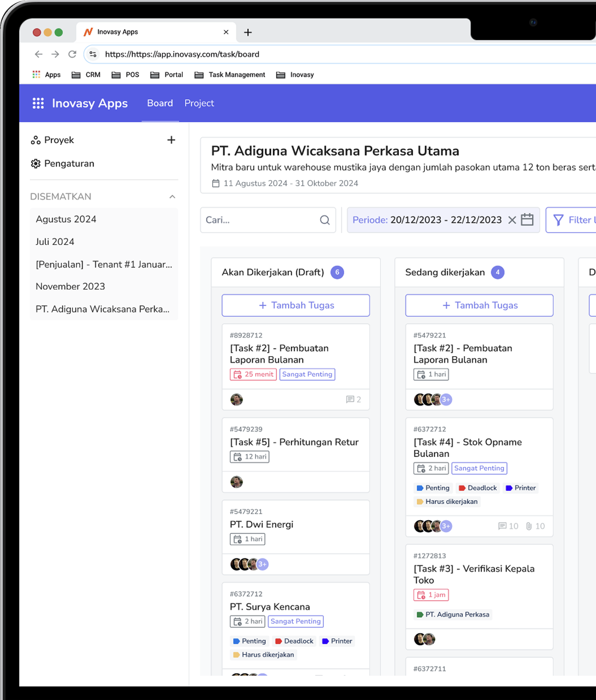The height and width of the screenshot is (700, 596).
Task: Click the browser address bar URL
Action: tap(182, 54)
